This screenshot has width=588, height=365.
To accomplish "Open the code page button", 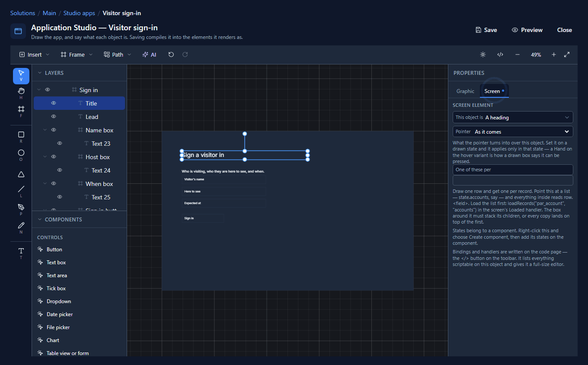I will tap(500, 54).
